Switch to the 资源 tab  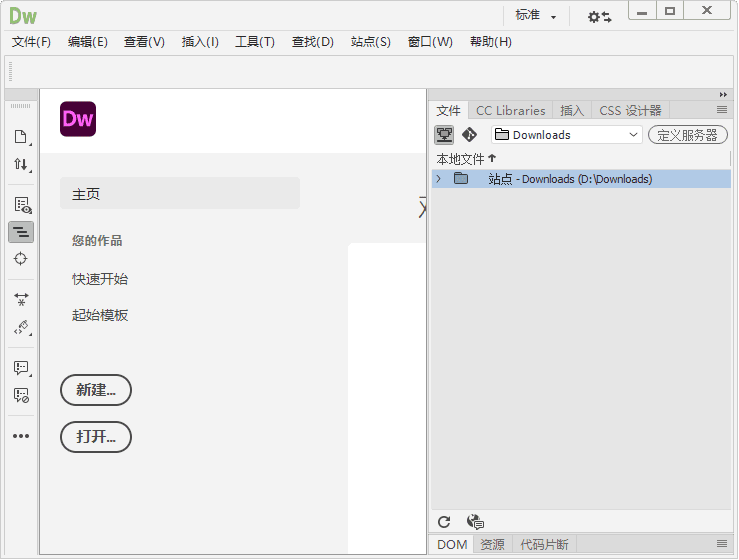[x=493, y=544]
